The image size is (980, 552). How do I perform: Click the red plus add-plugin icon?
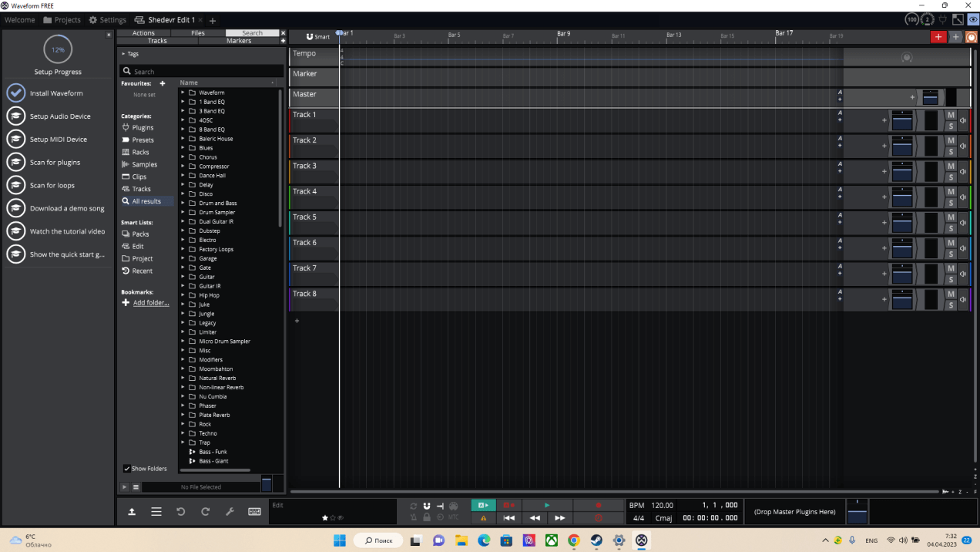tap(938, 37)
